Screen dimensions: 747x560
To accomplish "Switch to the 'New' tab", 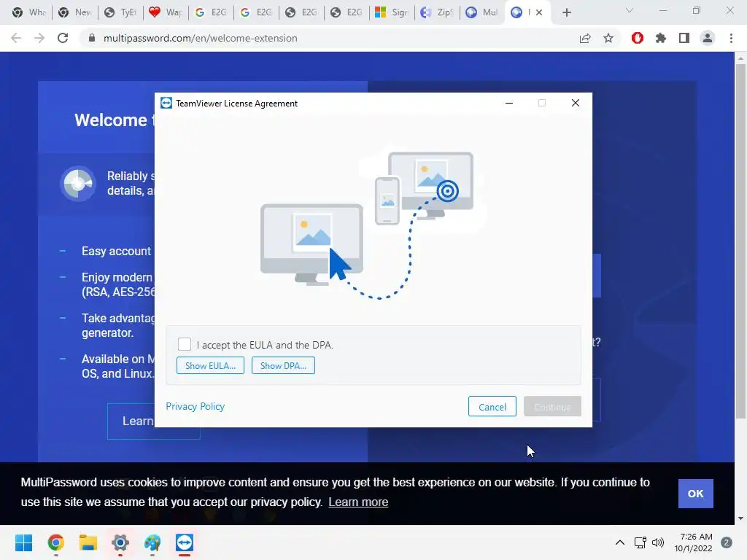I will (75, 12).
